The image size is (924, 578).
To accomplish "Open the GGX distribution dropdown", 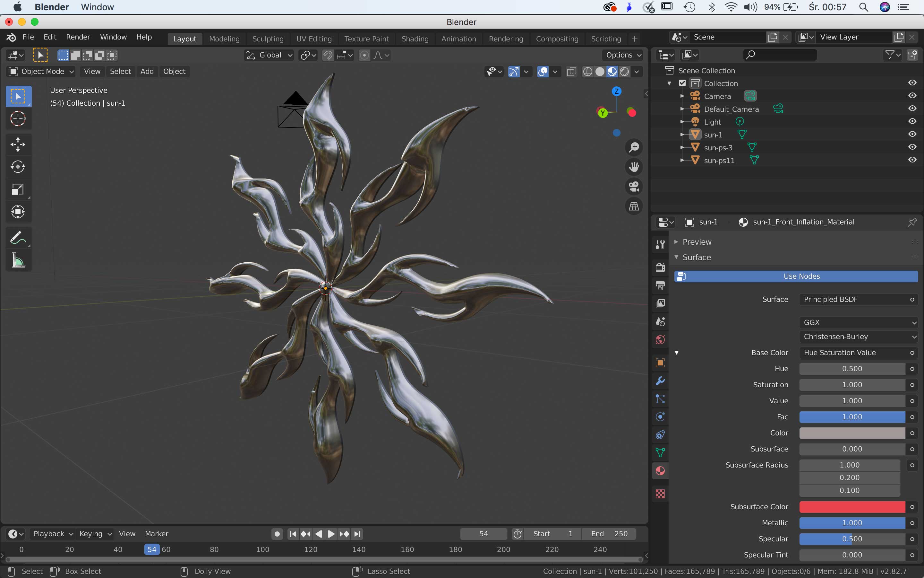I will coord(858,322).
